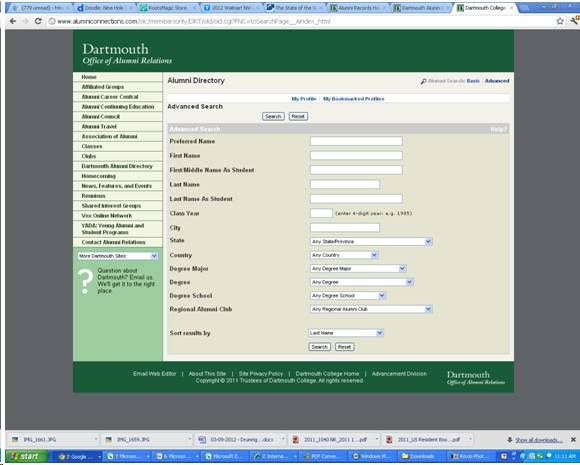Reload the page with the refresh icon

[x=38, y=21]
